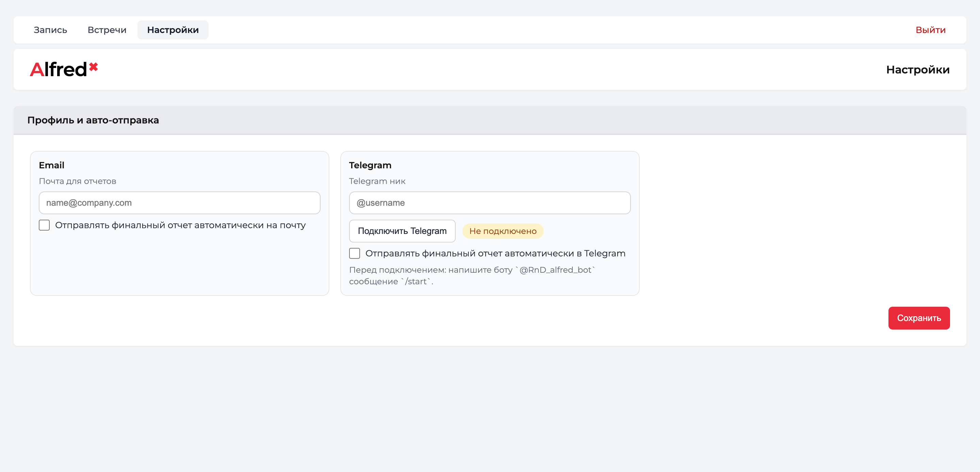Click the Telegram card heading
This screenshot has width=980, height=472.
370,165
